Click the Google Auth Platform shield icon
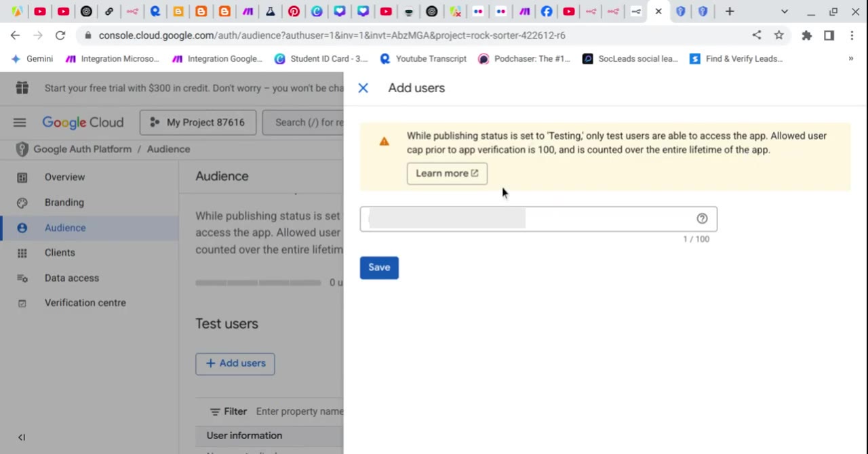The width and height of the screenshot is (868, 454). tap(22, 149)
